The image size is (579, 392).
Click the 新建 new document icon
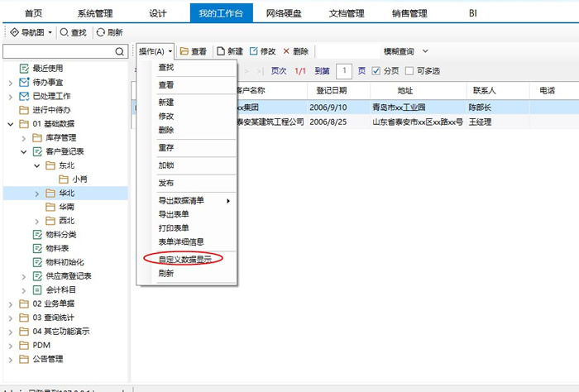coord(221,51)
